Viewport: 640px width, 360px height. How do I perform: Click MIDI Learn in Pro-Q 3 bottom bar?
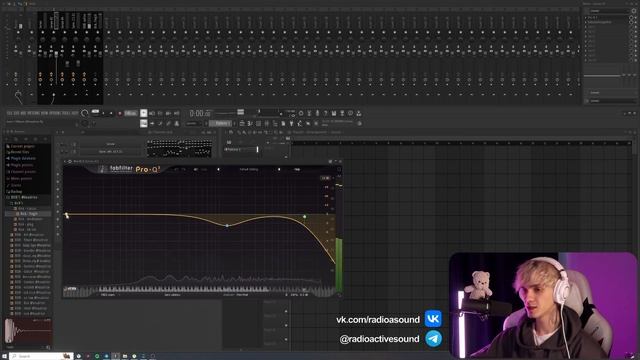(x=108, y=295)
